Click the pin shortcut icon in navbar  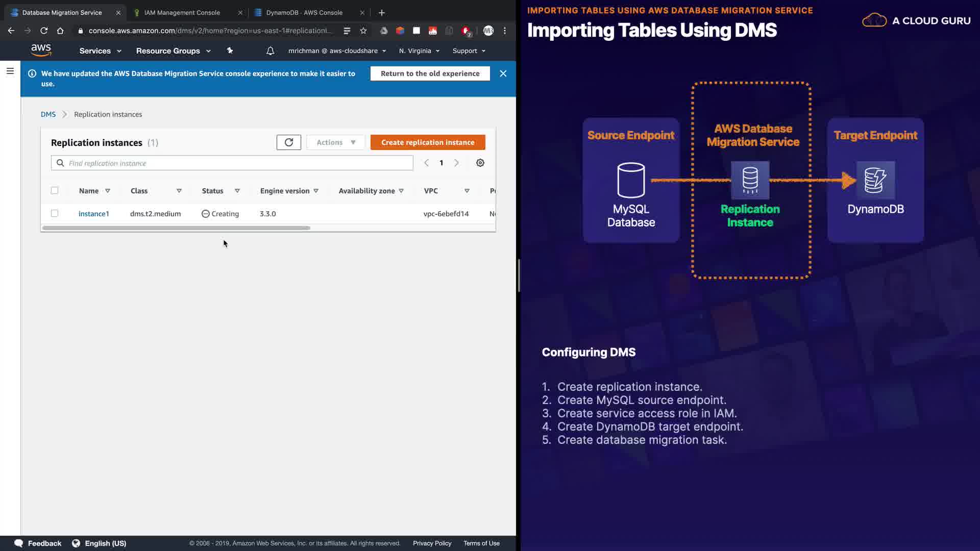230,51
